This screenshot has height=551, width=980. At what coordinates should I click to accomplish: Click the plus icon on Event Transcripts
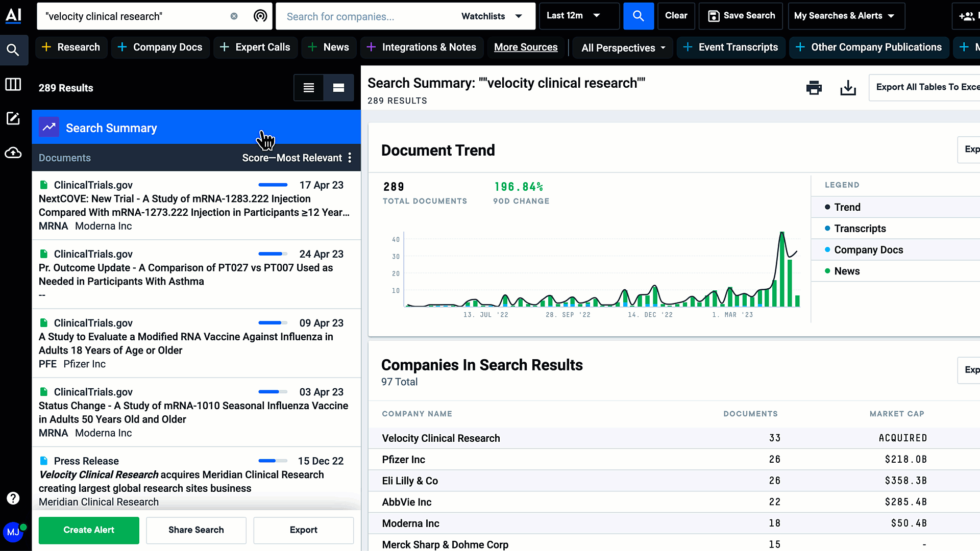[x=688, y=47]
